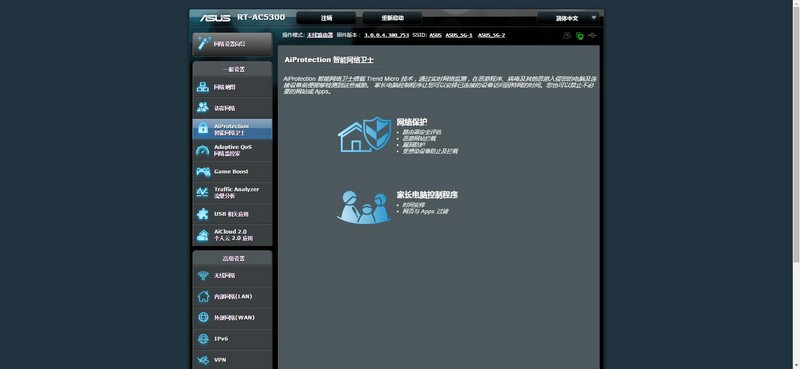Click the SSID link ASUS_5G-1
This screenshot has height=369, width=800.
(459, 35)
